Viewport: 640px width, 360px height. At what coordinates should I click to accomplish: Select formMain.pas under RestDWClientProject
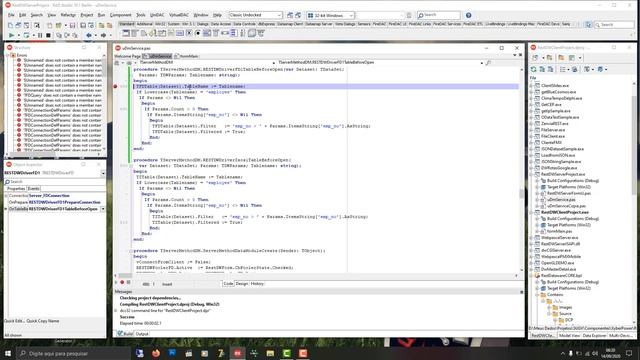point(559,231)
